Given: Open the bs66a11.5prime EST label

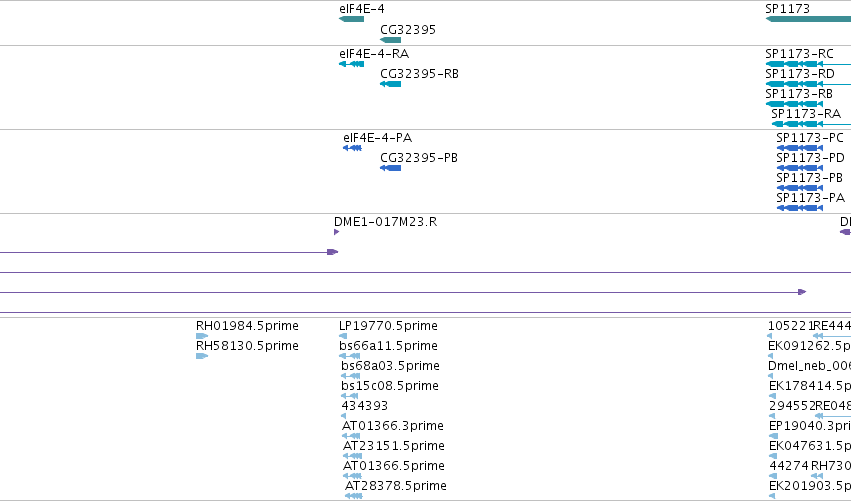Looking at the screenshot, I should point(388,346).
